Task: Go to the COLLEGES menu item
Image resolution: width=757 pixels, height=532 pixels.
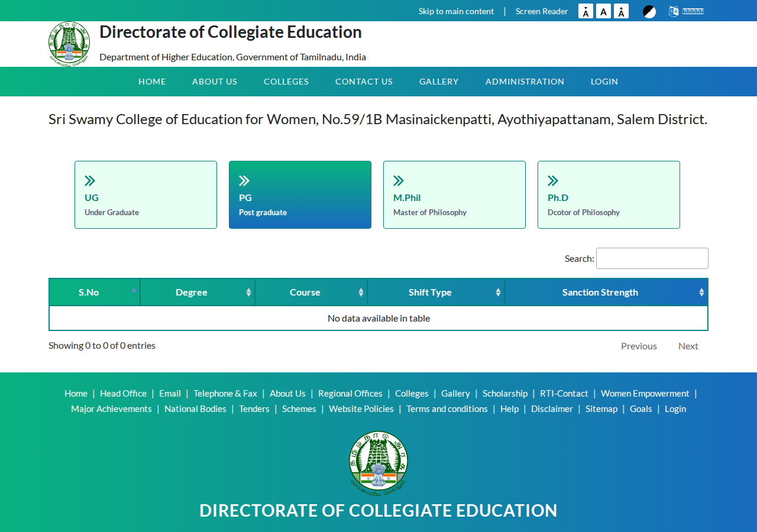Action: coord(286,82)
